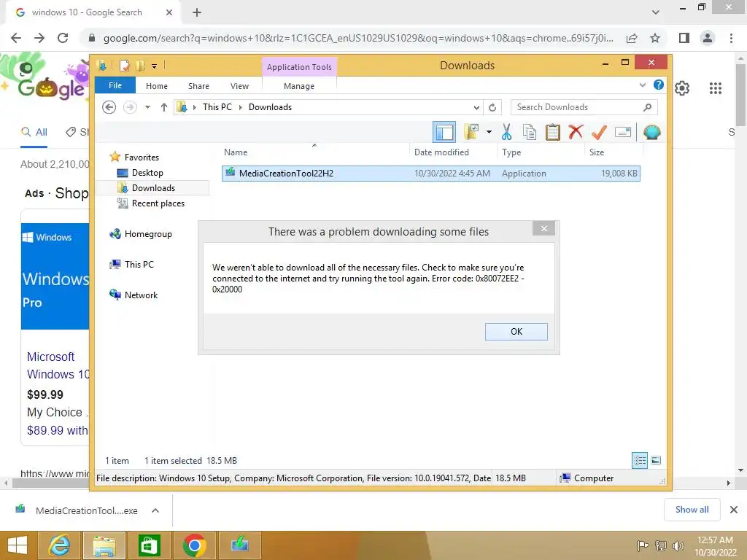This screenshot has height=560, width=747.
Task: Open recent locations dropdown in Explorer
Action: click(147, 107)
